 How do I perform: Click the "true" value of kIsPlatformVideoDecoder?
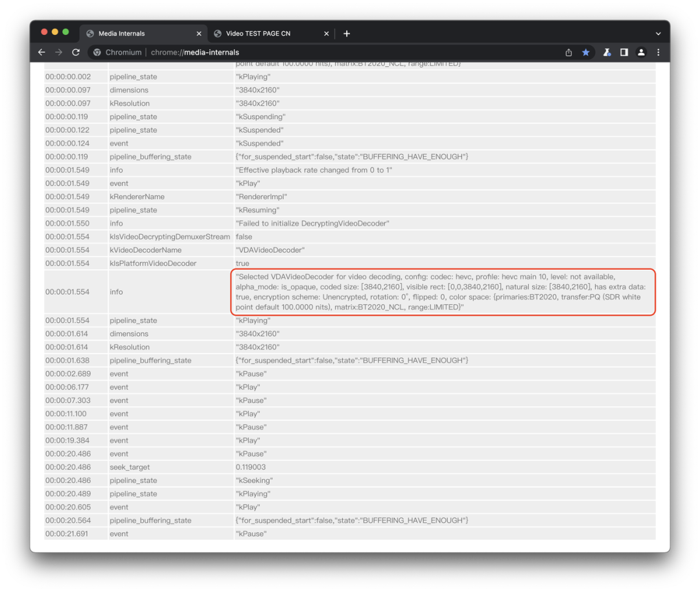point(242,263)
